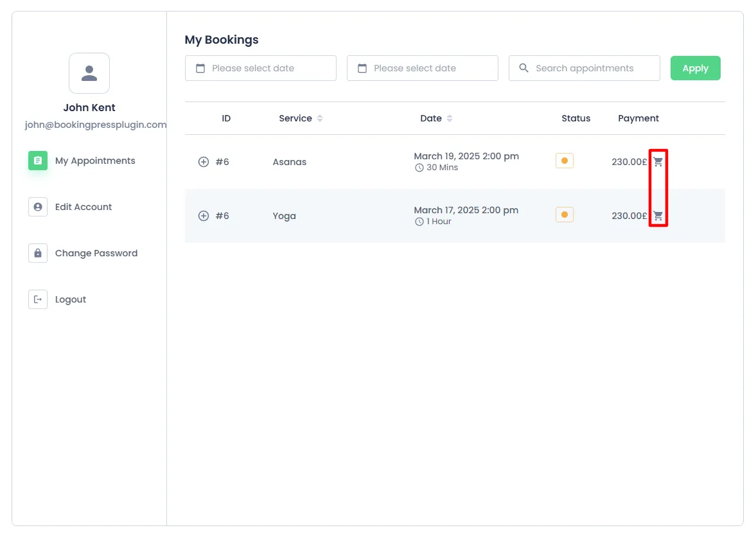Click the Yoga service name
The height and width of the screenshot is (537, 756).
(x=284, y=216)
